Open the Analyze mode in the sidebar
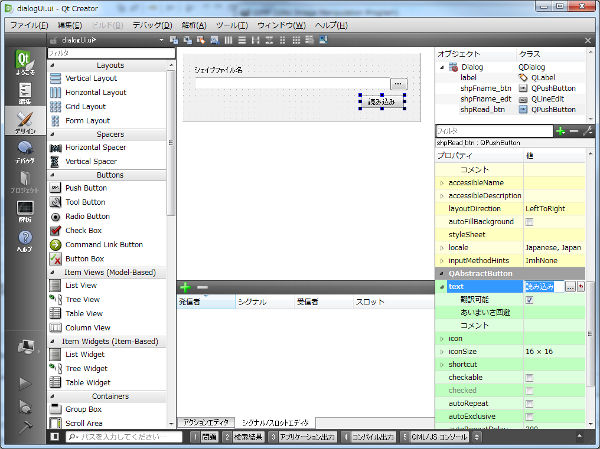Viewport: 600px width, 449px height. (25, 211)
